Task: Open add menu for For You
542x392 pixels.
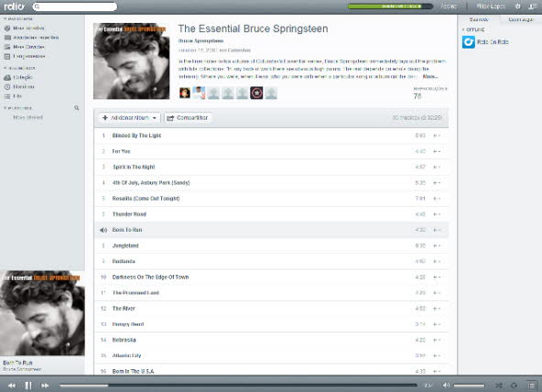Action: pyautogui.click(x=437, y=151)
